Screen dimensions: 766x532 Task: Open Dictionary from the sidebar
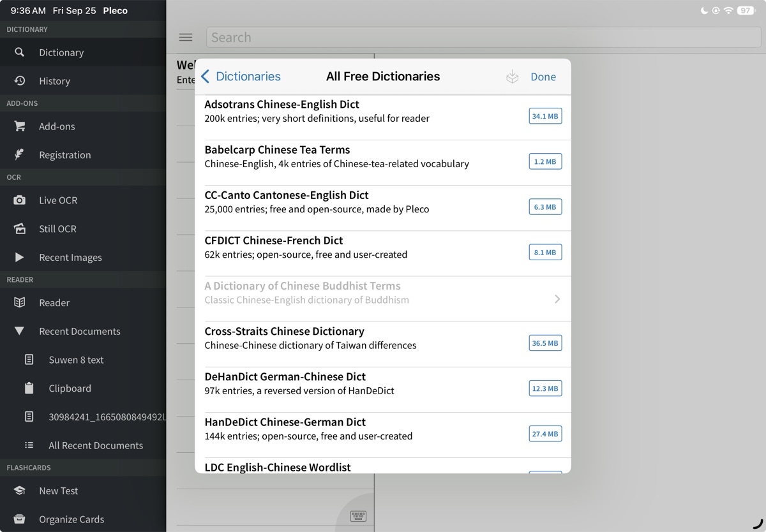(83, 52)
